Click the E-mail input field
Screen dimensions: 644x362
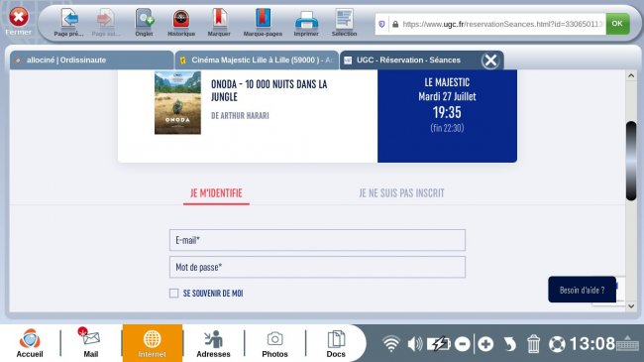317,240
